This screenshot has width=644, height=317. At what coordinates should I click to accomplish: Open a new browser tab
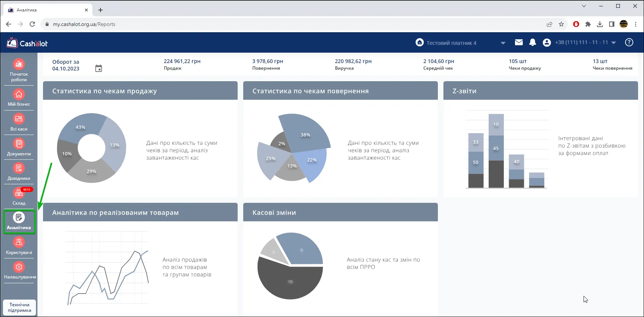(100, 10)
